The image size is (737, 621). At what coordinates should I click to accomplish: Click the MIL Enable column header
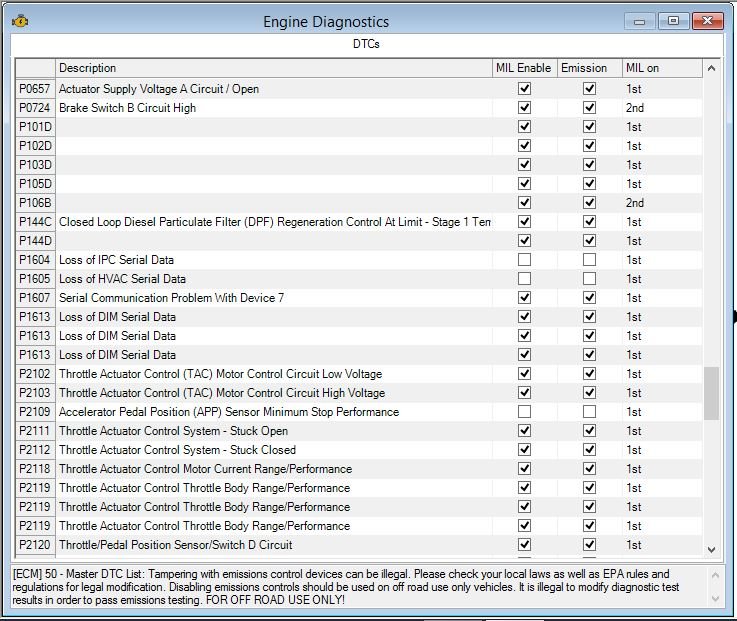(524, 68)
